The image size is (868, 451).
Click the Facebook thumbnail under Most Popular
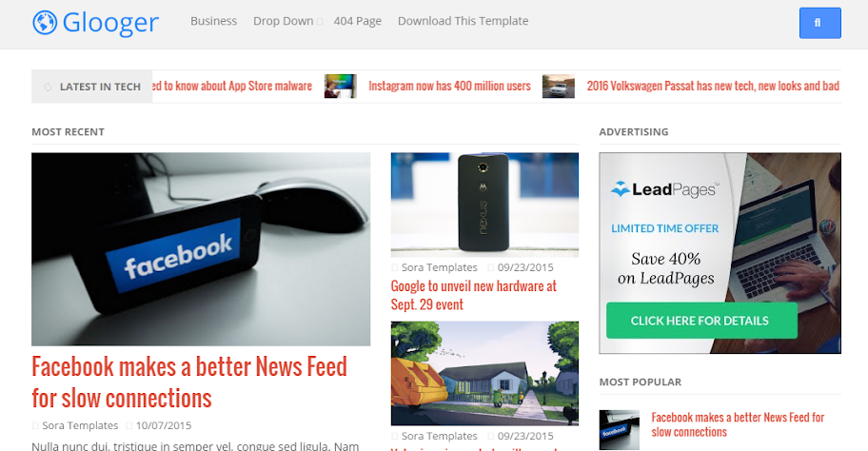tap(619, 429)
